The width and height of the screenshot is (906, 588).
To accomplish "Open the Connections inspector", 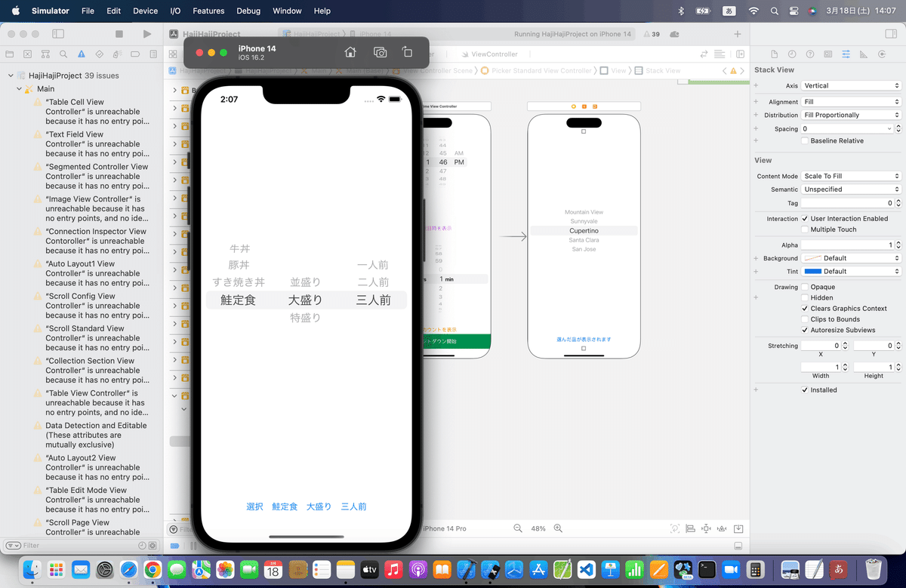I will 883,54.
